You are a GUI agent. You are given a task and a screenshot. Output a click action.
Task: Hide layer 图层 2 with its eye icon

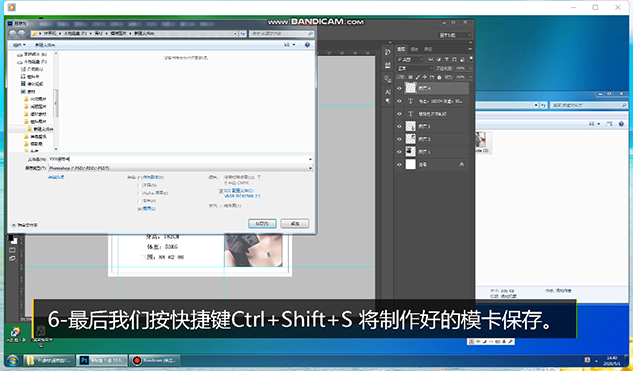click(x=399, y=139)
